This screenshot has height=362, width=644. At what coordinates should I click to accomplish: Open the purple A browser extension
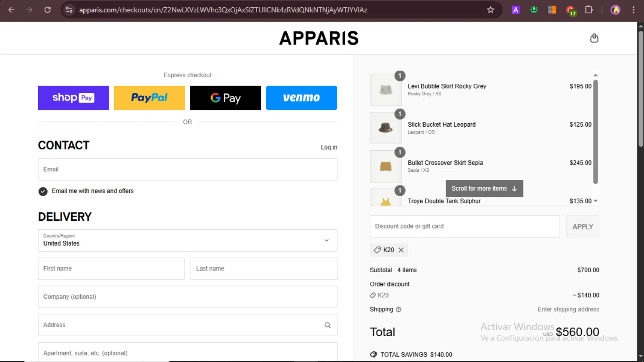point(516,10)
